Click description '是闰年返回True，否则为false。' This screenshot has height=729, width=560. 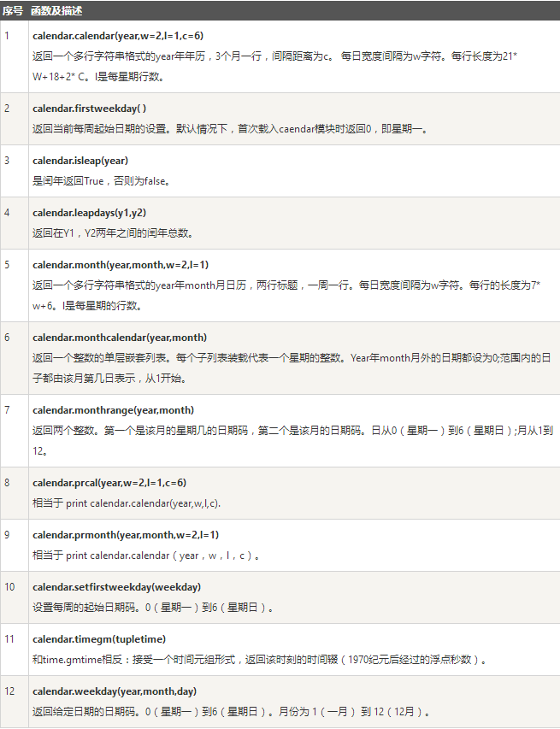pos(102,181)
